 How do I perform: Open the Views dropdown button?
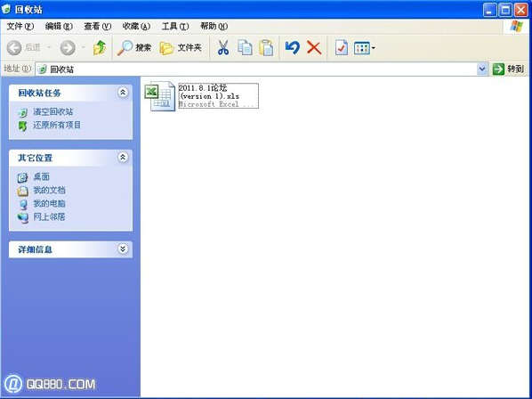365,48
